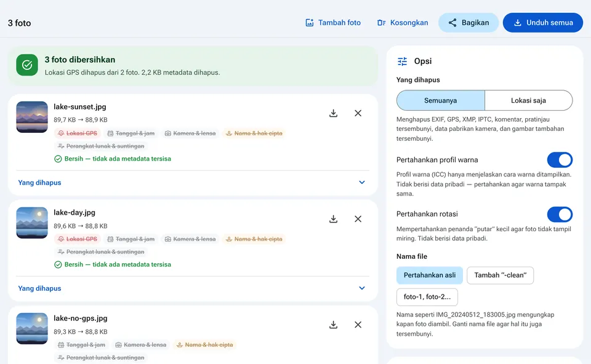Click the "3 foto" count heading
Image resolution: width=591 pixels, height=364 pixels.
[x=20, y=23]
